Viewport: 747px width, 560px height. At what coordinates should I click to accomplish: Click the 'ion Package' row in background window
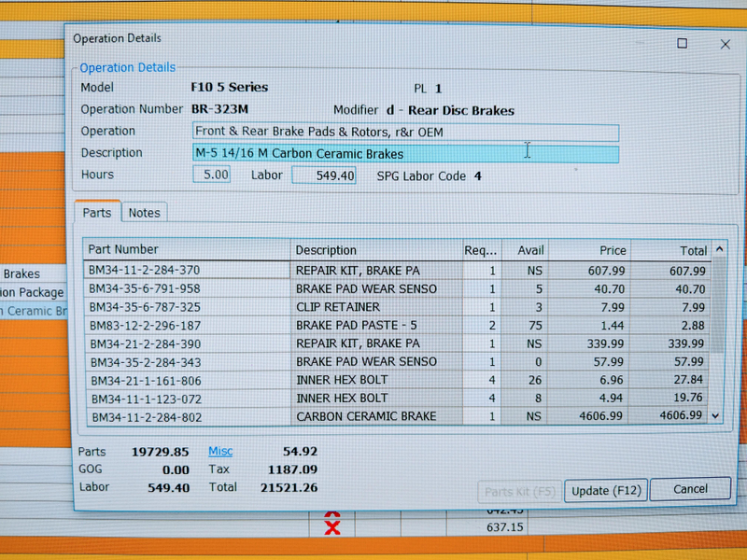click(33, 292)
